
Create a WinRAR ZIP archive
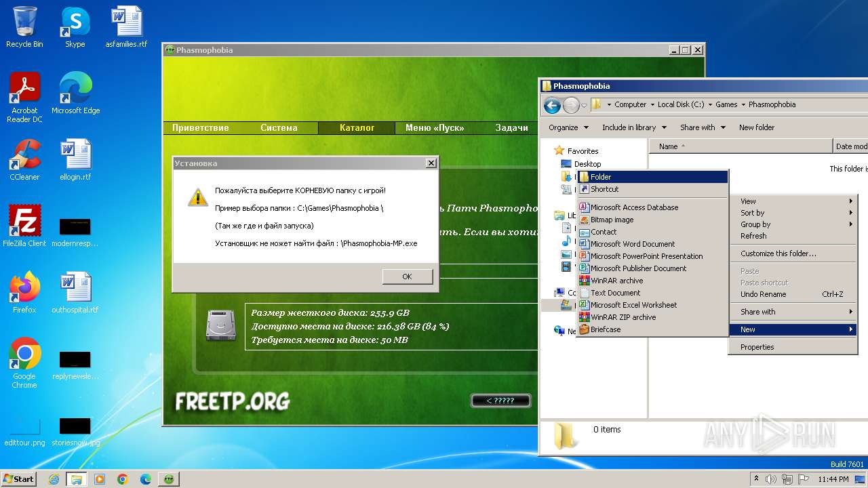coord(652,317)
